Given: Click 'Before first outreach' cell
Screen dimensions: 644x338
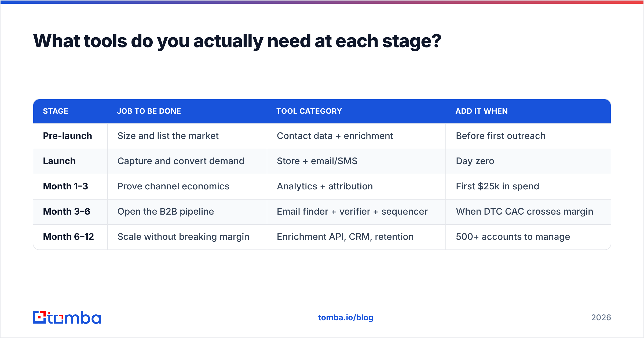Looking at the screenshot, I should pyautogui.click(x=528, y=136).
